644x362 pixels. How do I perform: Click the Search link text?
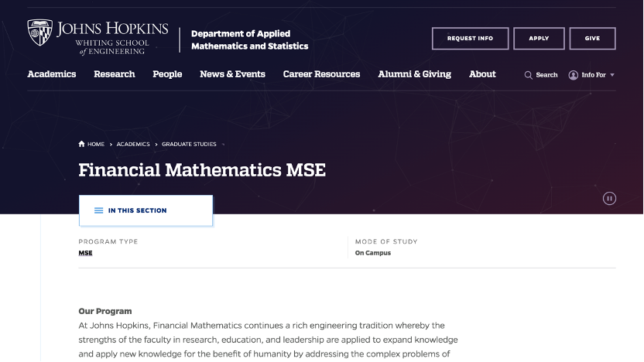[x=546, y=75]
